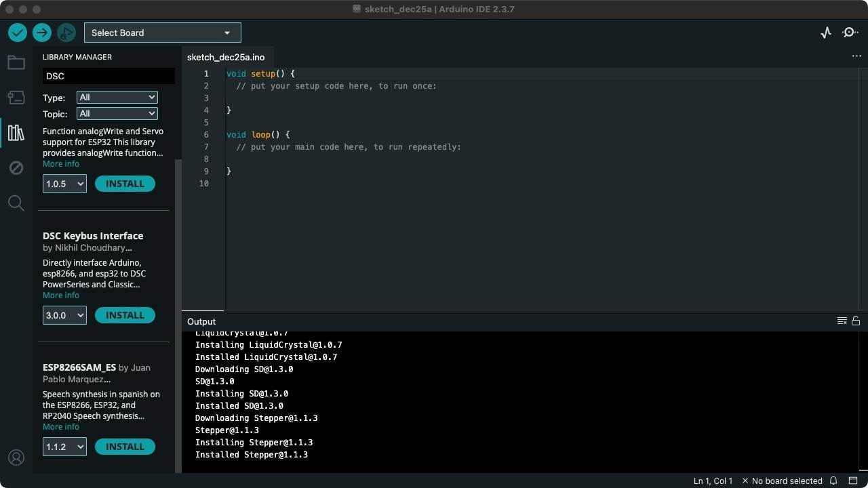Open the user account profile icon
The width and height of the screenshot is (868, 488).
click(x=16, y=458)
